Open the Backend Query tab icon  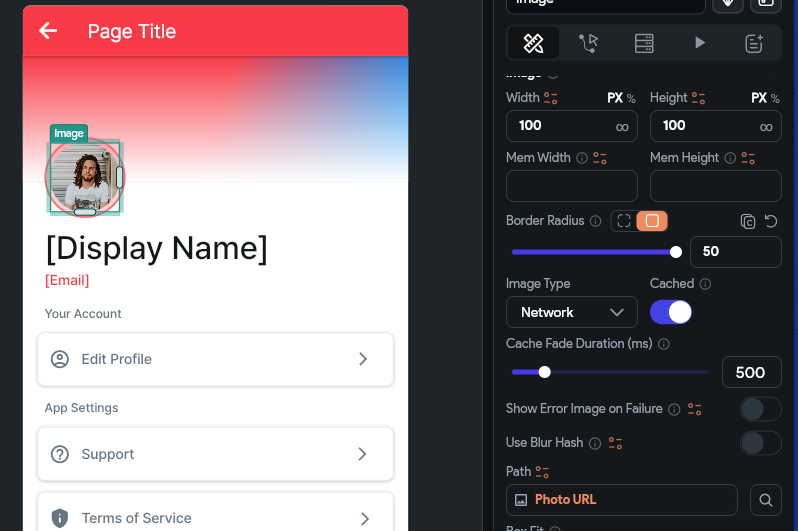tap(644, 43)
